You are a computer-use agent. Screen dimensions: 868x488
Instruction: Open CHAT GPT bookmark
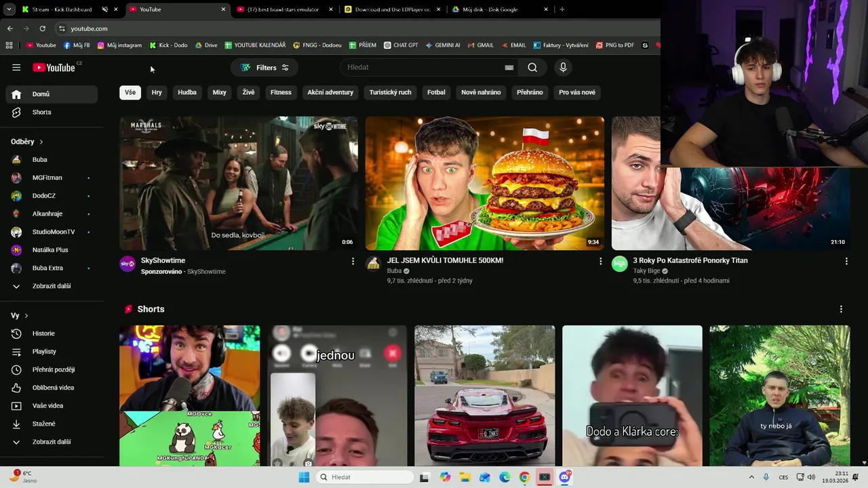click(x=401, y=45)
